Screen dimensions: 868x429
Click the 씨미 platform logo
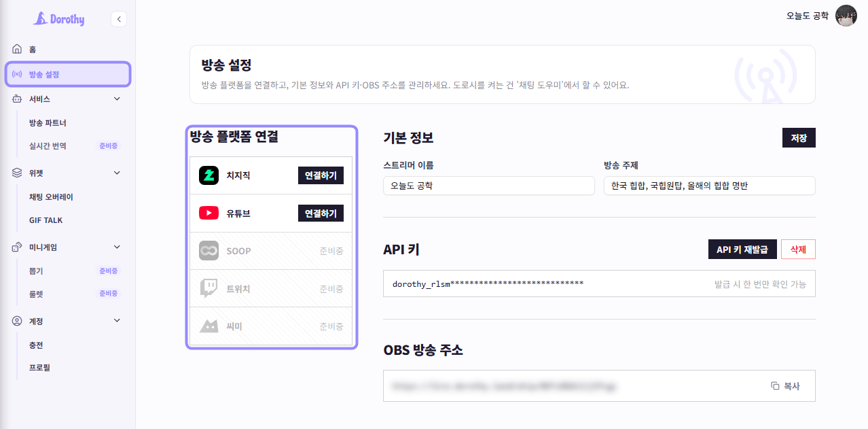(x=209, y=326)
